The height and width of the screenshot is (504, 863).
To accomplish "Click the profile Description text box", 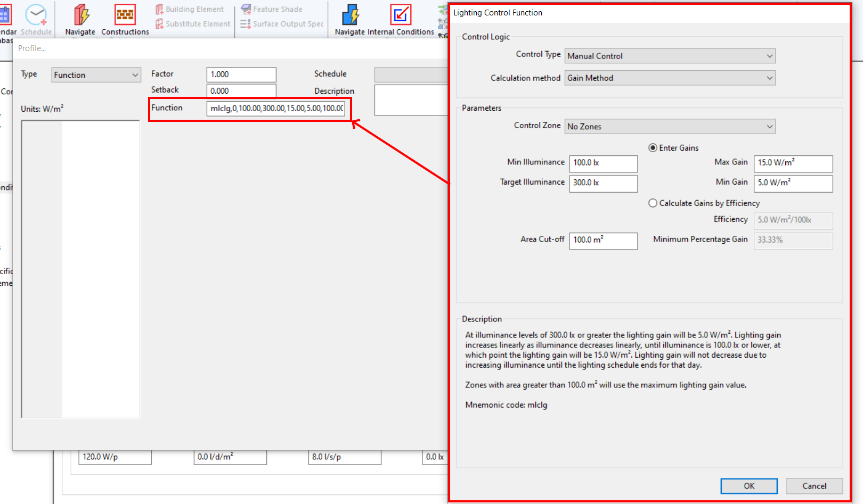I will [411, 100].
